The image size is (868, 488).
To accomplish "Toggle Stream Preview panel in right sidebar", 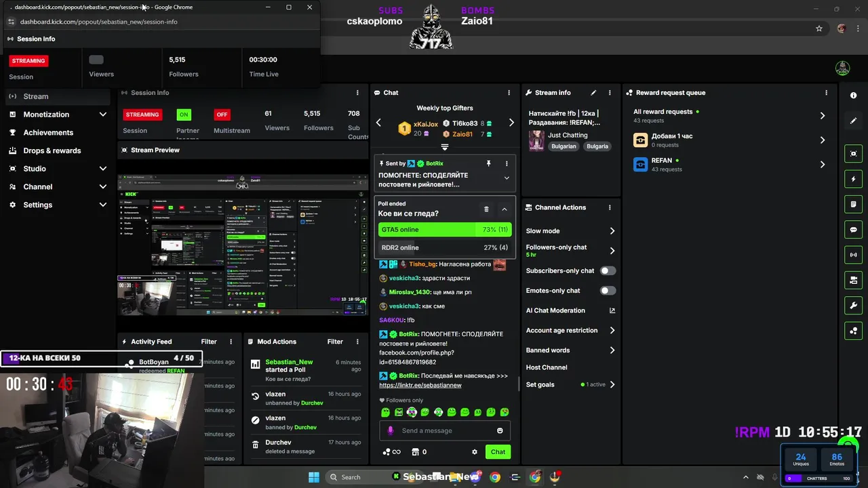I will (x=854, y=154).
